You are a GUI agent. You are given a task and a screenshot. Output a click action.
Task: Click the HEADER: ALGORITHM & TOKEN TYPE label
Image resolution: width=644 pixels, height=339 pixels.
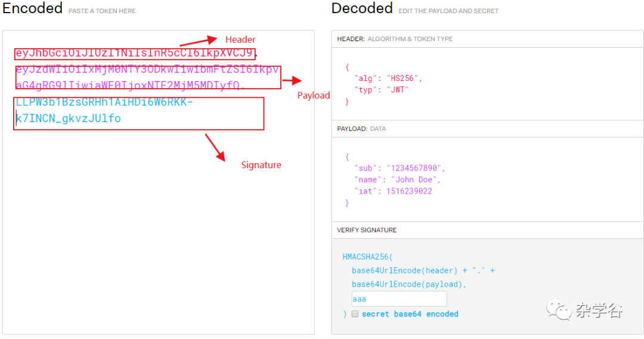tap(395, 39)
